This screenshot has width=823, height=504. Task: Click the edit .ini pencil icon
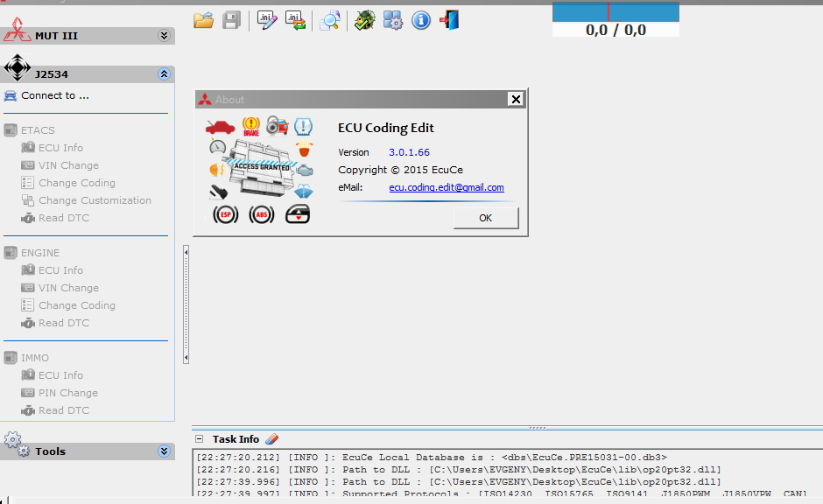[x=267, y=20]
